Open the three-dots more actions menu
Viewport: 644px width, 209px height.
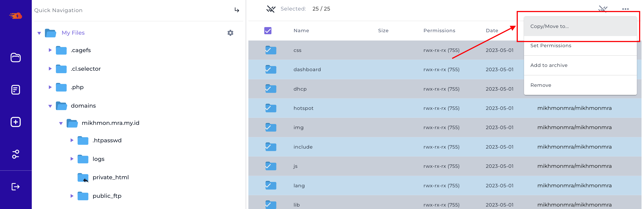(625, 9)
